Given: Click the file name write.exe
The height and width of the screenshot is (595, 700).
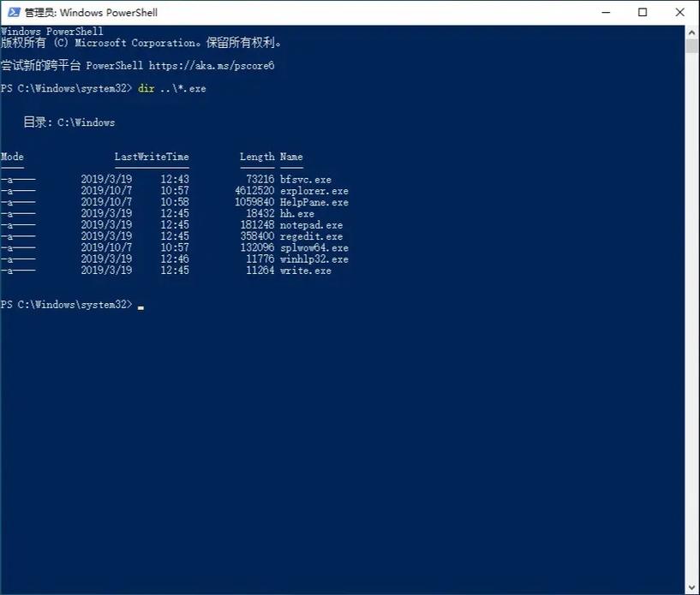Looking at the screenshot, I should tap(306, 271).
